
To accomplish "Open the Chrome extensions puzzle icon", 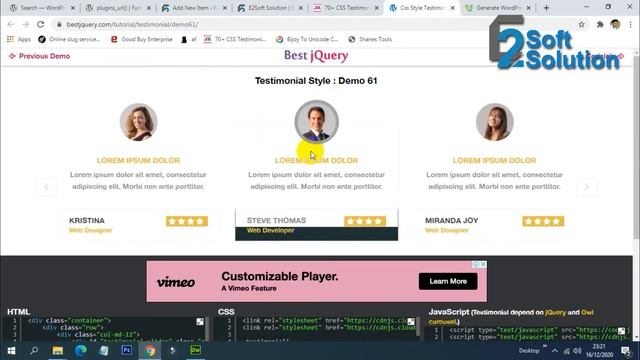I will coord(600,24).
